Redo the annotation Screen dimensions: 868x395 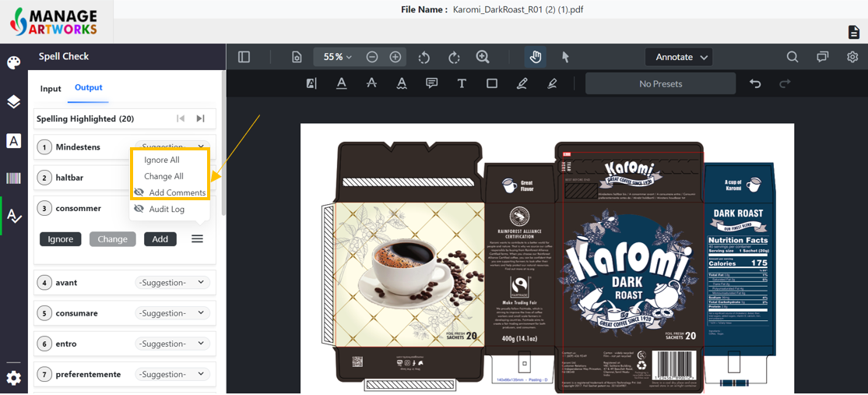[x=785, y=83]
